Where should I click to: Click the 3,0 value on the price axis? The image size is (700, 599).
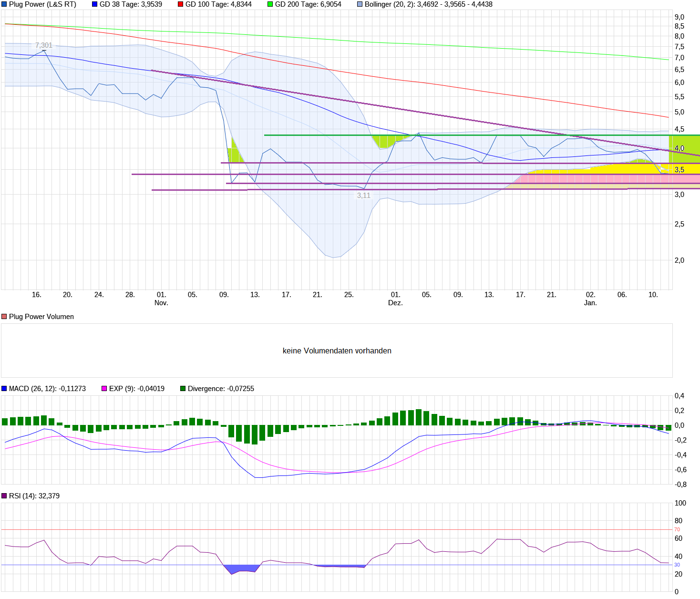(x=679, y=195)
